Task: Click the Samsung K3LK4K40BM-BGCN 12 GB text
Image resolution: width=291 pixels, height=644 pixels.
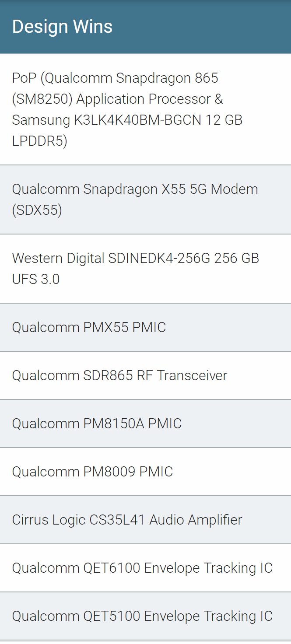Action: coord(127,120)
